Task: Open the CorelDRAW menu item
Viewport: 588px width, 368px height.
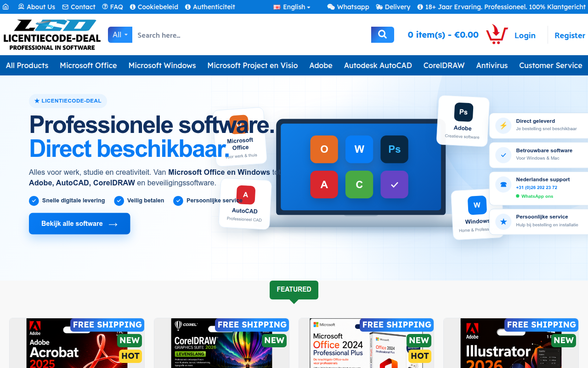Action: (x=444, y=65)
